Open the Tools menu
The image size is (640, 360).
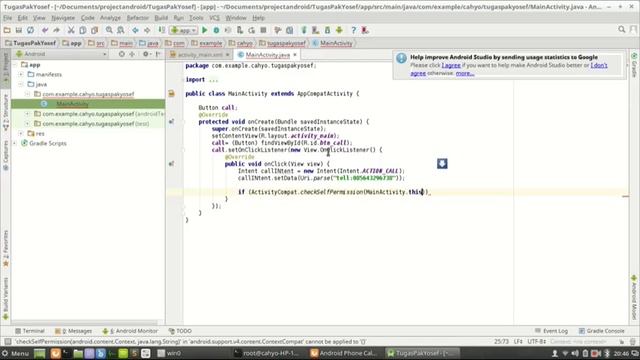[x=196, y=18]
